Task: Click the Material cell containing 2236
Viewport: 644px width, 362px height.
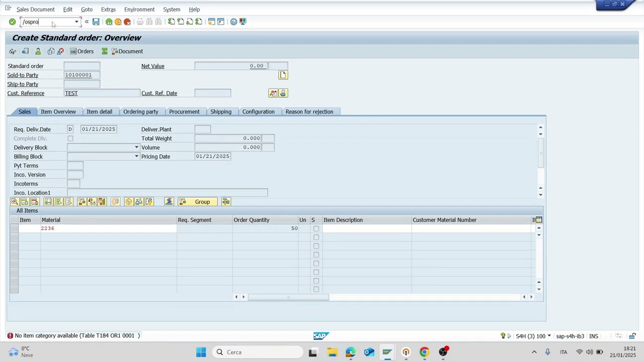Action: (108, 228)
